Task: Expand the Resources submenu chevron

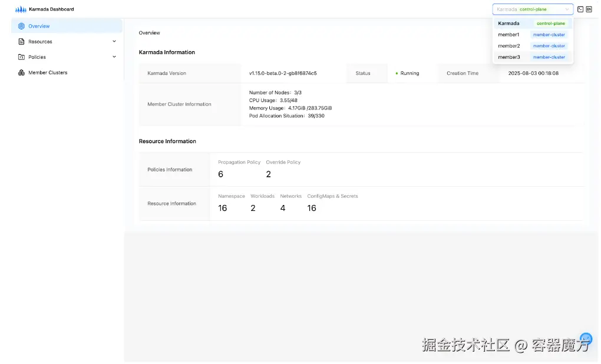Action: click(x=114, y=41)
